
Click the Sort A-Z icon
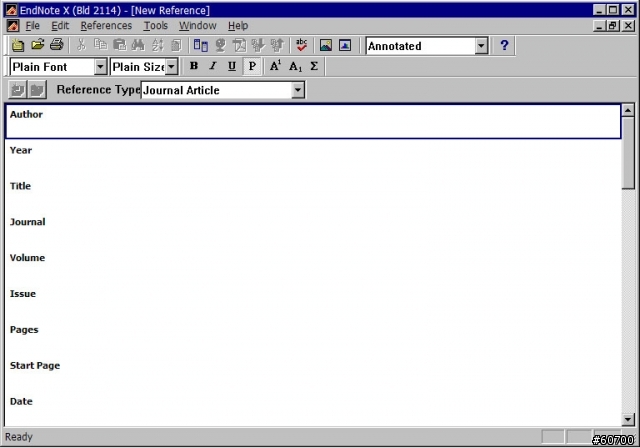[158, 45]
